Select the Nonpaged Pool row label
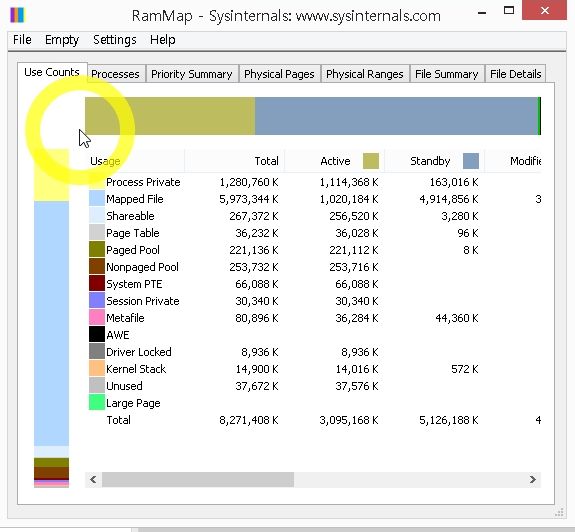This screenshot has width=575, height=532. pyautogui.click(x=142, y=267)
